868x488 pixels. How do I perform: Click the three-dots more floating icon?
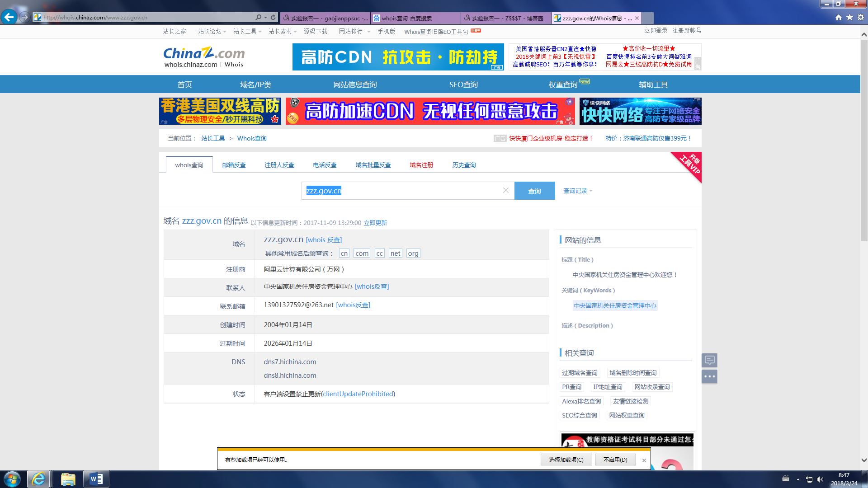tap(709, 376)
